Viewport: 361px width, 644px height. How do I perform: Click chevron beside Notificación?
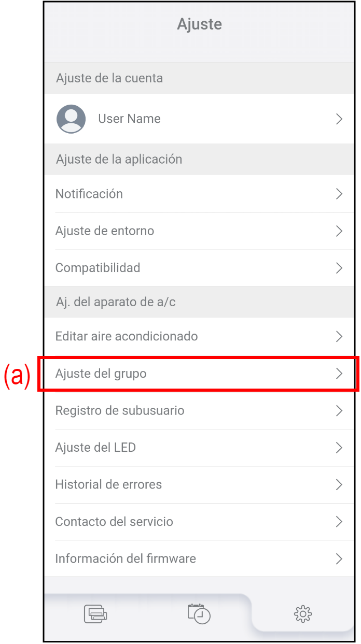(x=339, y=194)
